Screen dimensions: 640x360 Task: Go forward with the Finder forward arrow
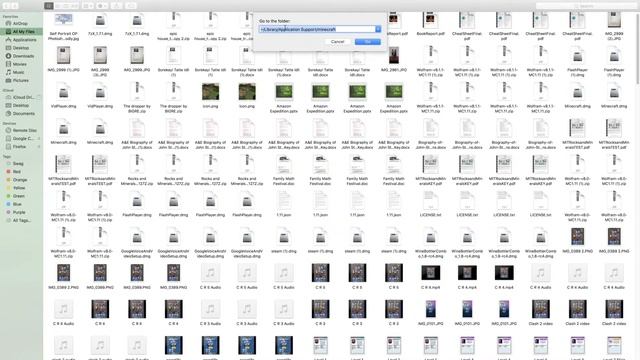click(15, 6)
